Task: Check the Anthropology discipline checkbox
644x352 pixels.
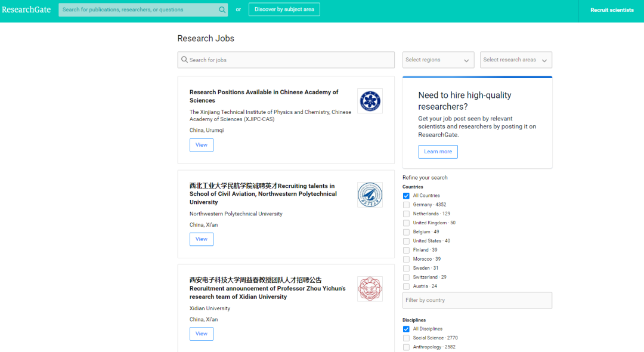Action: coord(406,347)
